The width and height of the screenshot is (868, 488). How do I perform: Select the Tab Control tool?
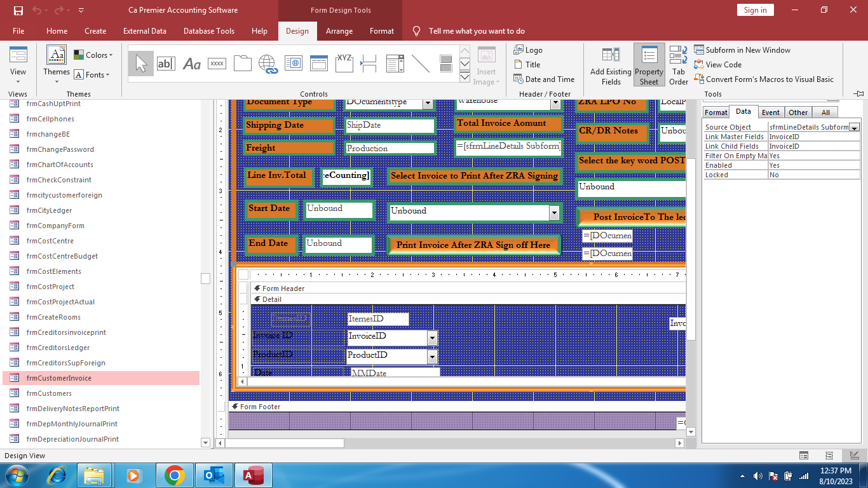[243, 63]
